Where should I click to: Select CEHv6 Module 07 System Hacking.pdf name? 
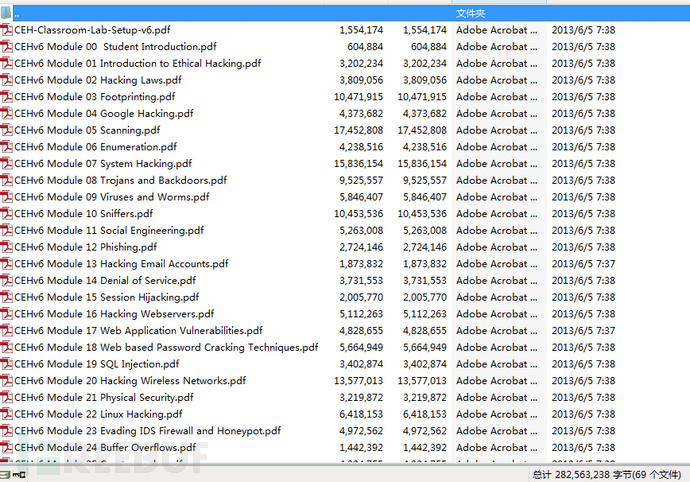(x=103, y=164)
